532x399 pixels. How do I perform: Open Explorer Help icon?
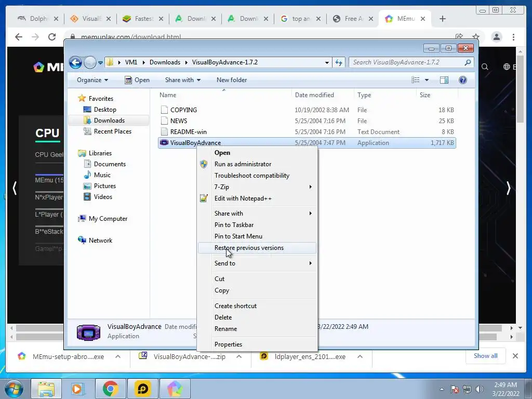(463, 80)
